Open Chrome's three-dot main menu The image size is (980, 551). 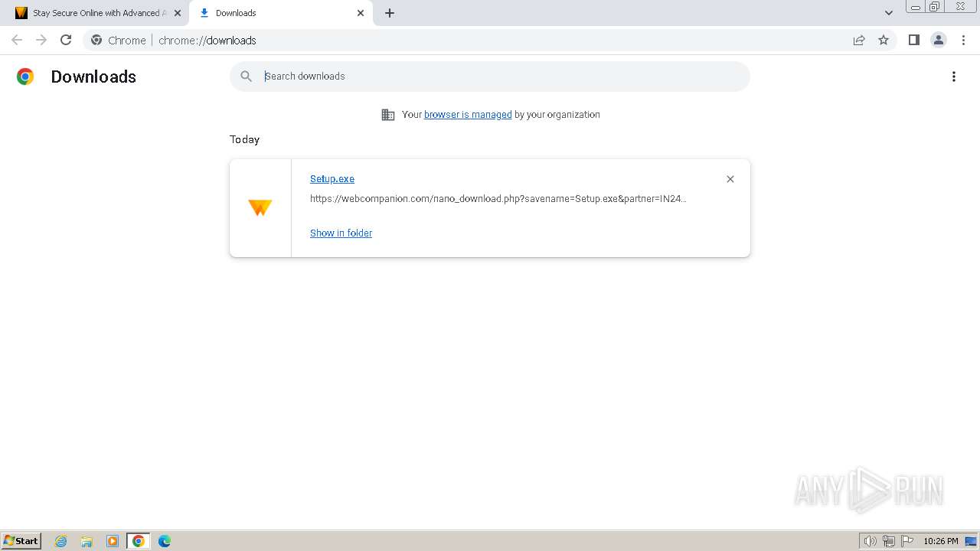click(x=963, y=40)
